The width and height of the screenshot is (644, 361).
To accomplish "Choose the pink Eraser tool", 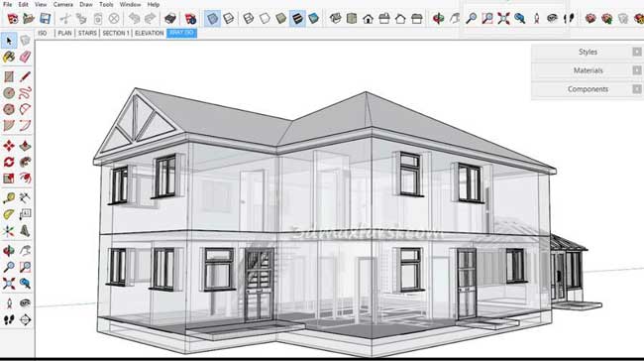I will point(25,57).
